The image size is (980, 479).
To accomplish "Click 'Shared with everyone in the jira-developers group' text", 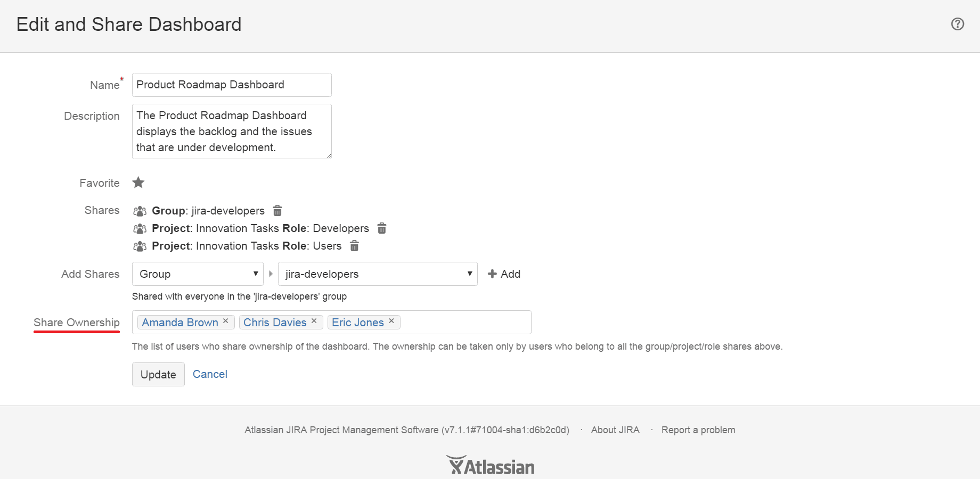I will click(239, 296).
